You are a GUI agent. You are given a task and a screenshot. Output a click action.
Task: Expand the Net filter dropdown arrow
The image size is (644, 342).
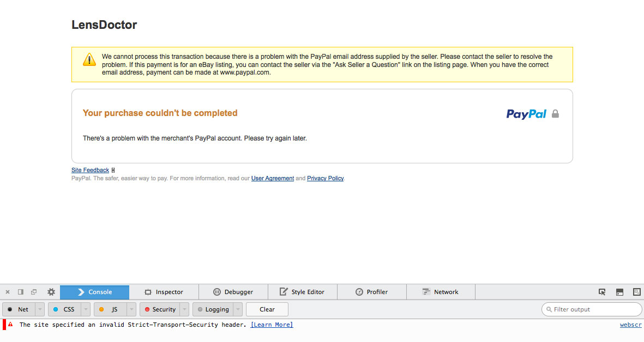pyautogui.click(x=40, y=309)
